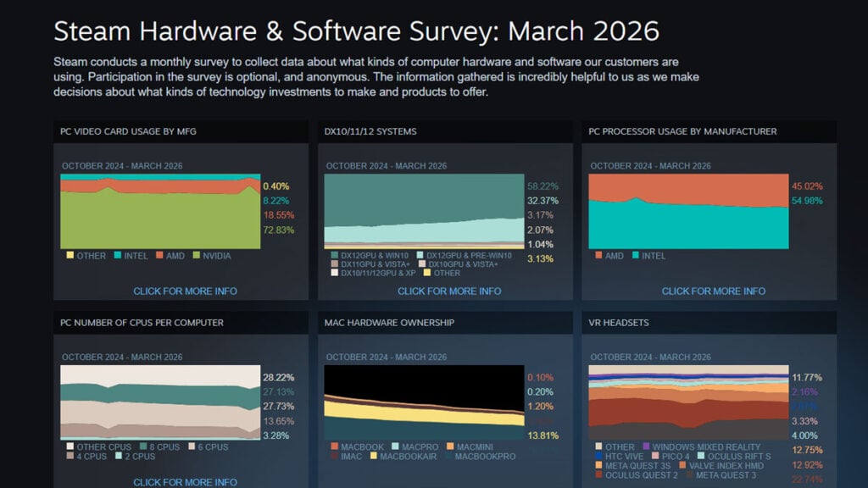Toggle the WINDOWS MIXED REALITY series
The width and height of the screenshot is (868, 488).
click(x=647, y=446)
